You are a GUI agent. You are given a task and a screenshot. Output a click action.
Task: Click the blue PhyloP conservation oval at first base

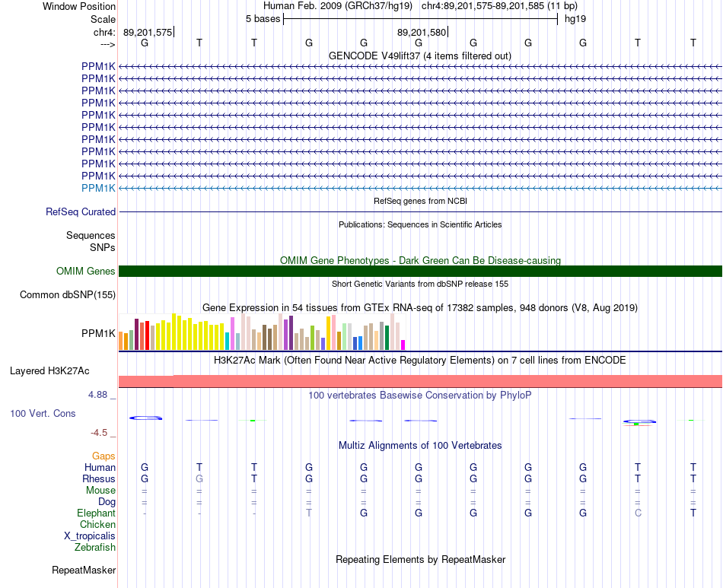click(x=145, y=418)
